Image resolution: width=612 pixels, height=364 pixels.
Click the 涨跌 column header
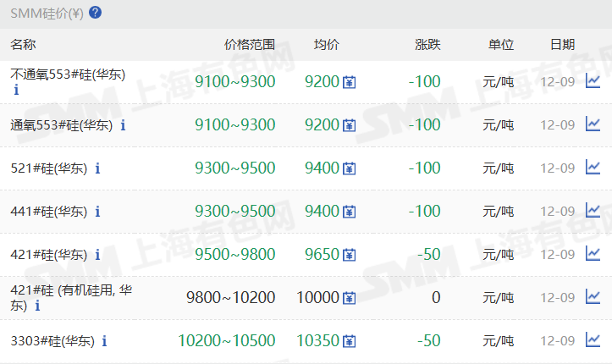[x=427, y=45]
